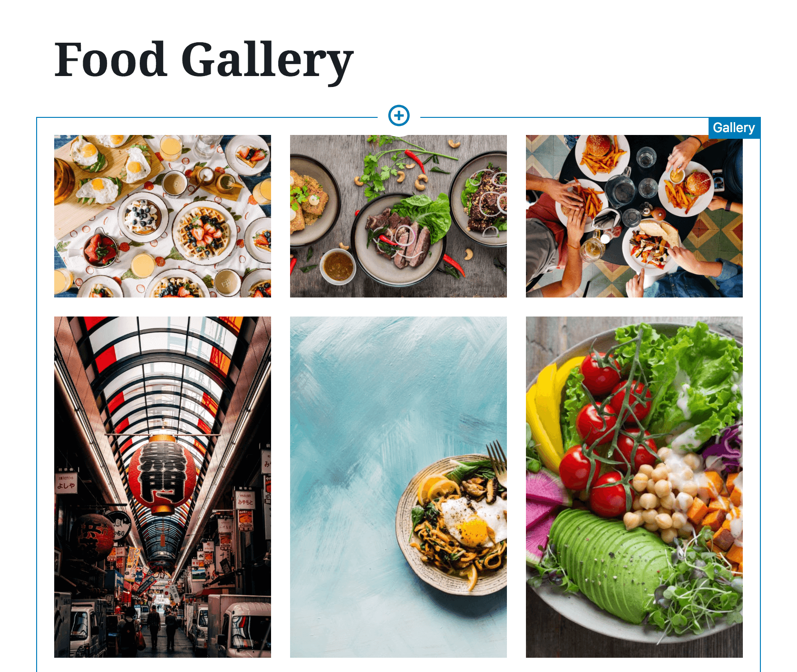The width and height of the screenshot is (797, 672).
Task: Click the add block plus icon
Action: 398,115
